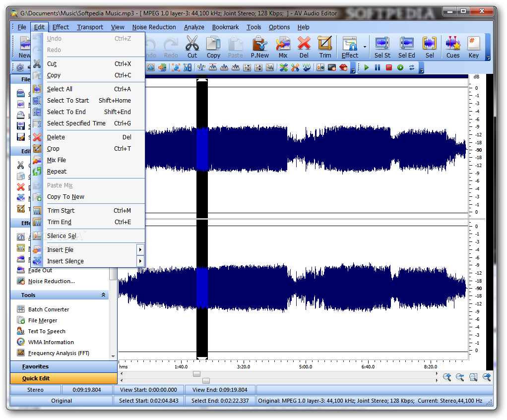This screenshot has height=420, width=507.
Task: Open the Quick Edit panel tab
Action: coord(63,378)
